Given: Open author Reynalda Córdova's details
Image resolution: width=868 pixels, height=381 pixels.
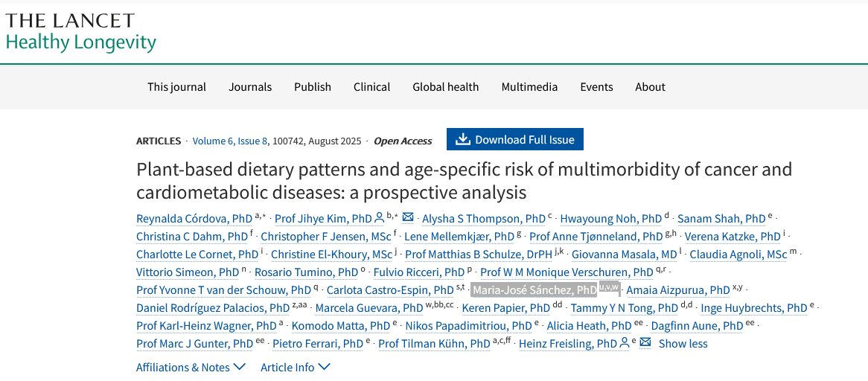Looking at the screenshot, I should tap(194, 219).
